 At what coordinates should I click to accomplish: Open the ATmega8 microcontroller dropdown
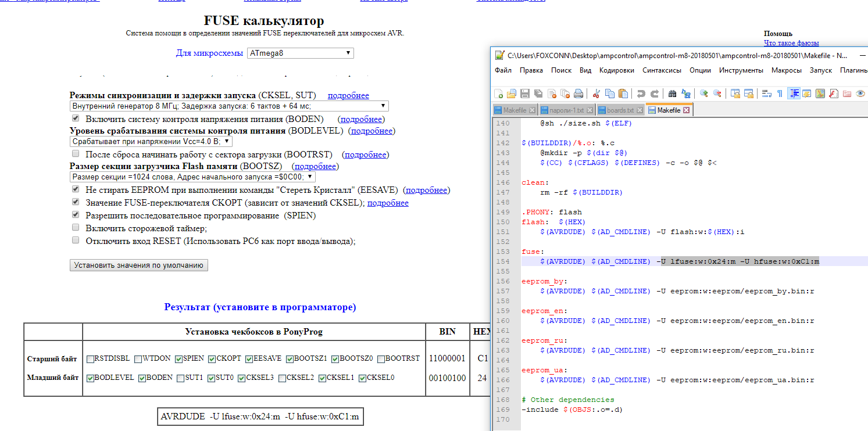[301, 53]
